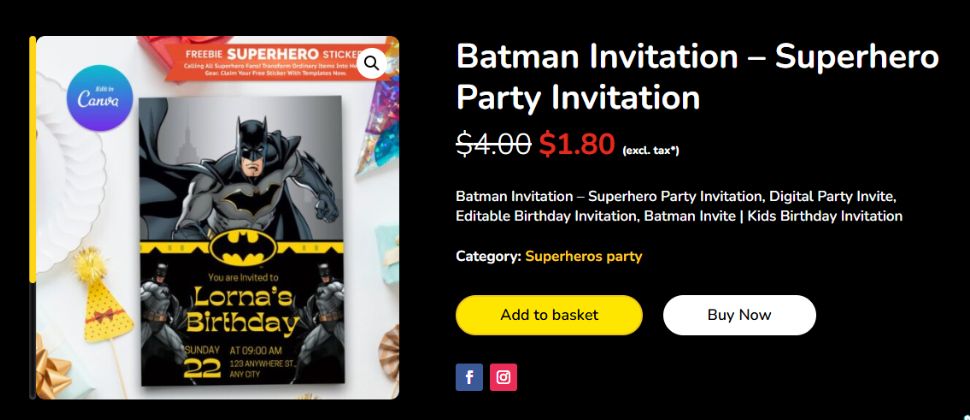
Task: Click the Batman Invitation product title
Action: 697,77
